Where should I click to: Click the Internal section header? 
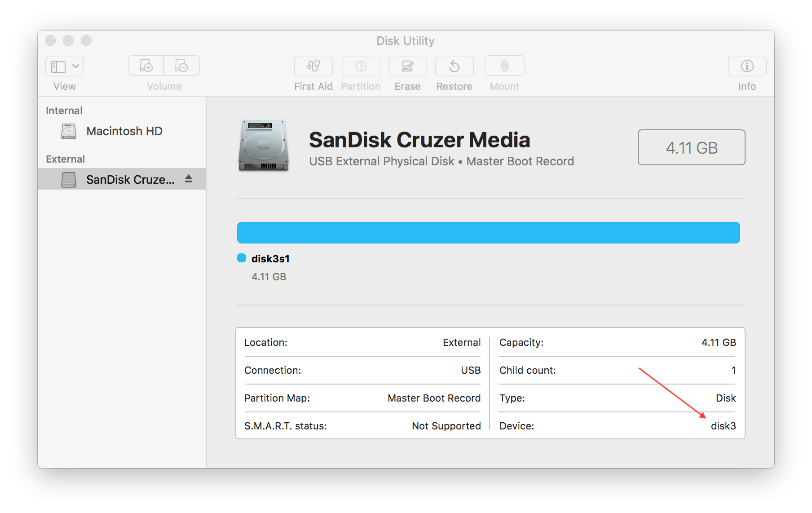[x=64, y=111]
